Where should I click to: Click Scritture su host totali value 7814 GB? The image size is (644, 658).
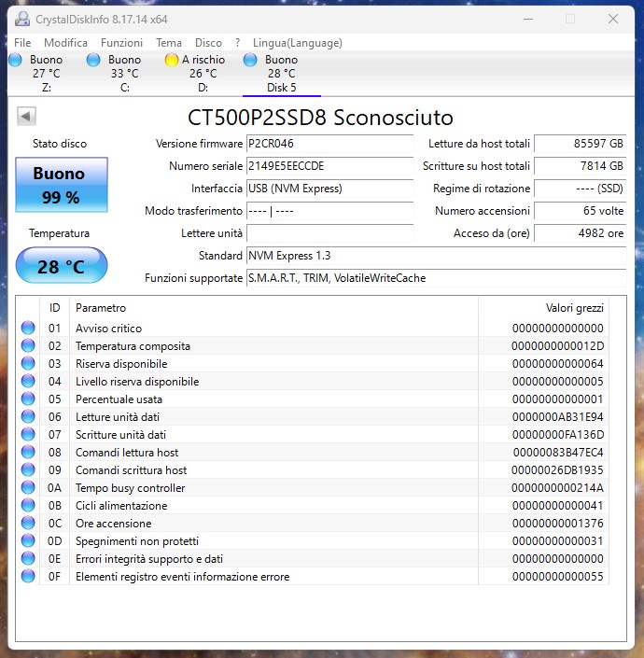click(x=581, y=166)
